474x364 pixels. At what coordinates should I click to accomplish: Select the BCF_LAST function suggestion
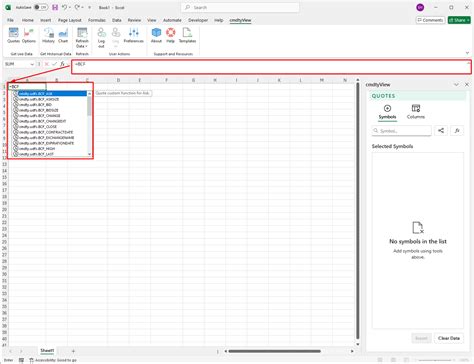coord(50,154)
